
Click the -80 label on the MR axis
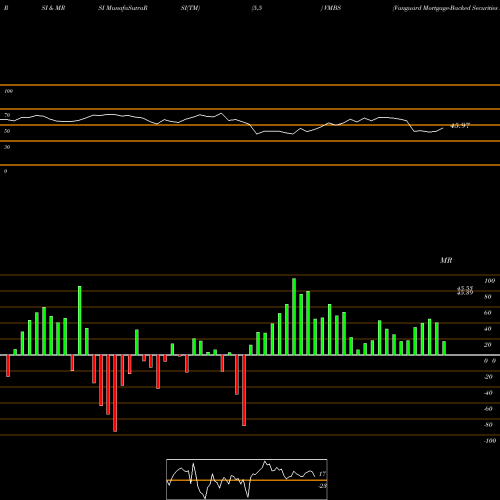488,425
